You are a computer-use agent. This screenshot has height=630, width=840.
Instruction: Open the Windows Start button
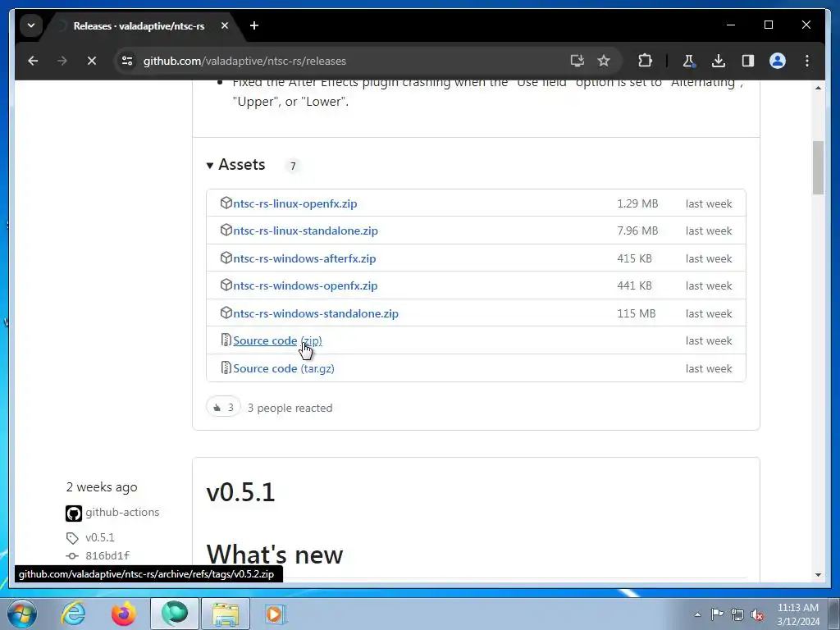tap(21, 614)
